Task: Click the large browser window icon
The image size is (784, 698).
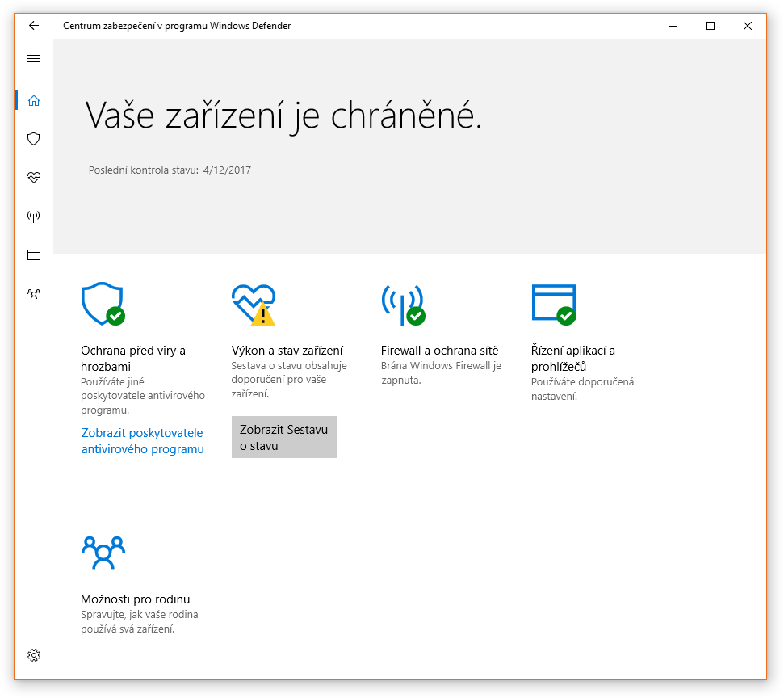Action: pyautogui.click(x=554, y=305)
